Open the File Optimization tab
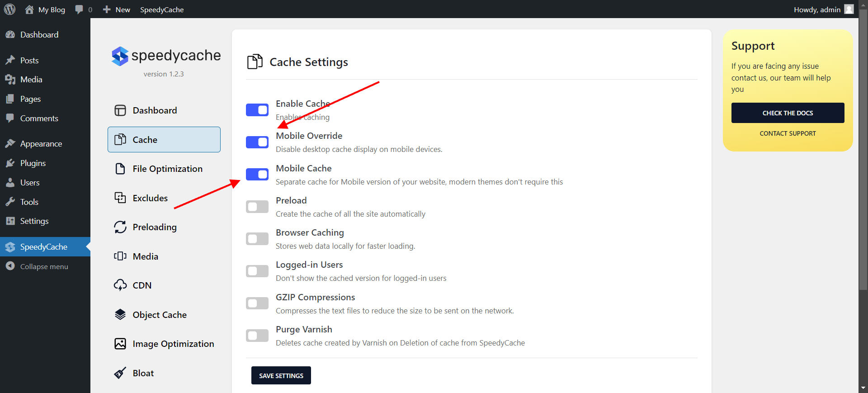The height and width of the screenshot is (393, 868). point(164,169)
